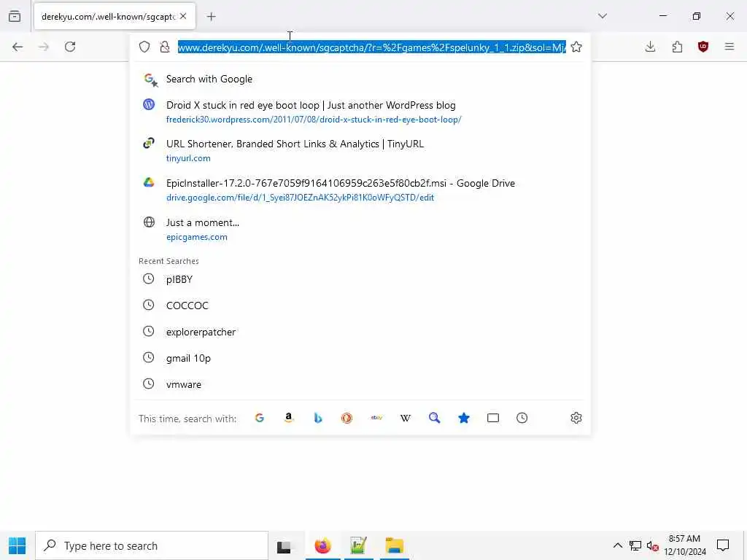Select TinyURL URL Shortener suggestion
747x560 pixels.
click(x=360, y=150)
